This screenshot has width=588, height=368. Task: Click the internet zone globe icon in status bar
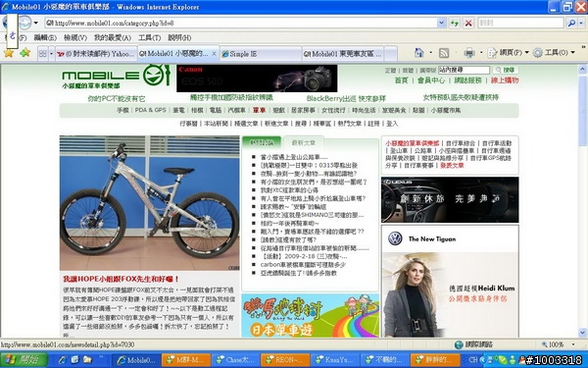[459, 344]
